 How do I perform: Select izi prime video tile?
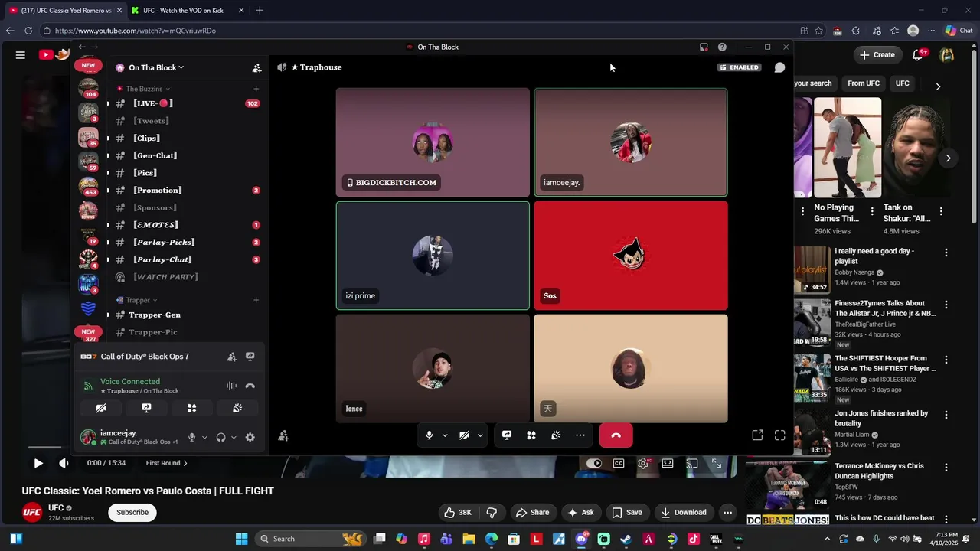(x=433, y=256)
